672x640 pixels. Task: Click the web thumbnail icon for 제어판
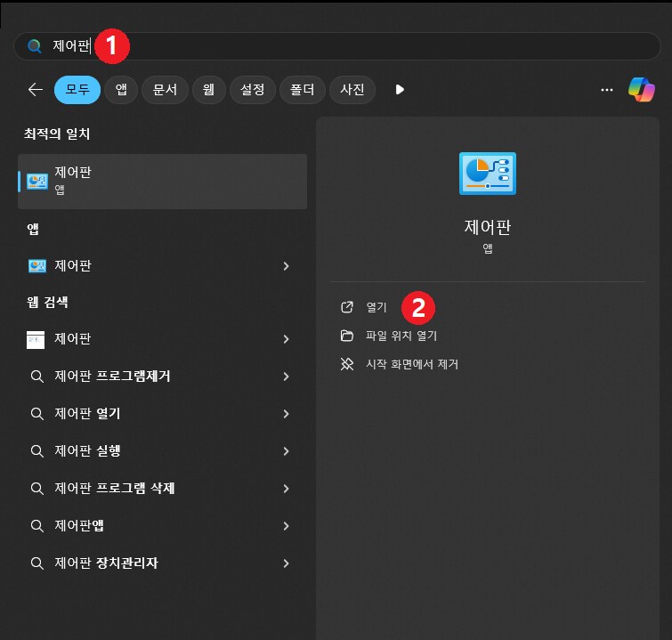click(36, 340)
